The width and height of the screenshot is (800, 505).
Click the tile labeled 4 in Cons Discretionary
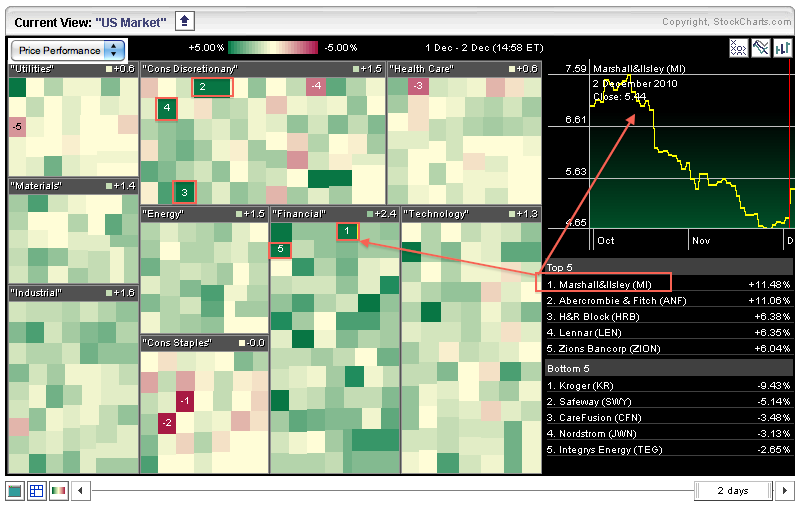coord(166,108)
